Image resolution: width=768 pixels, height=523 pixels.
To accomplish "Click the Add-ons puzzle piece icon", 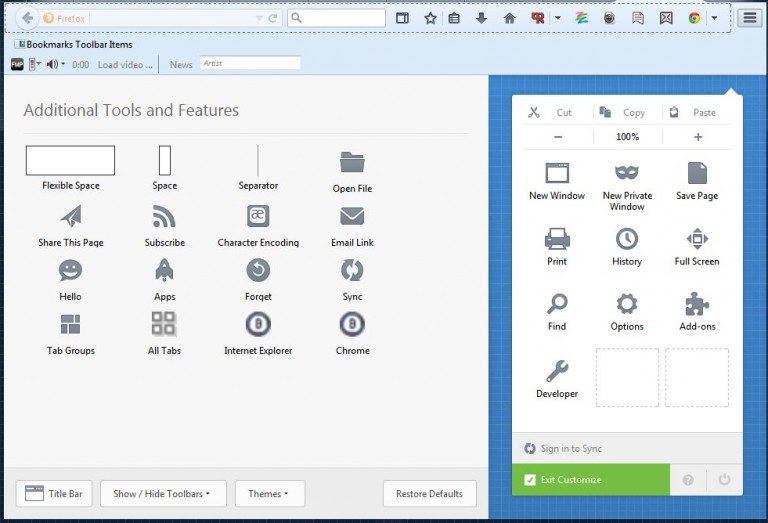I will click(697, 304).
